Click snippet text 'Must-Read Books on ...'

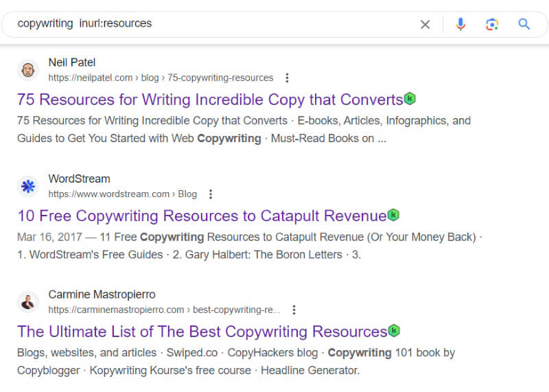tap(329, 139)
